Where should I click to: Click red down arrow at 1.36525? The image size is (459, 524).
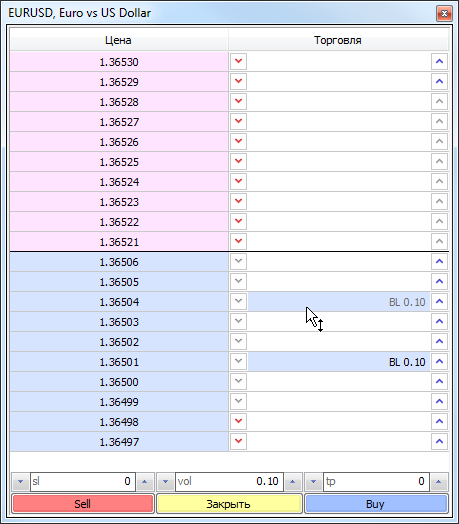tap(238, 161)
